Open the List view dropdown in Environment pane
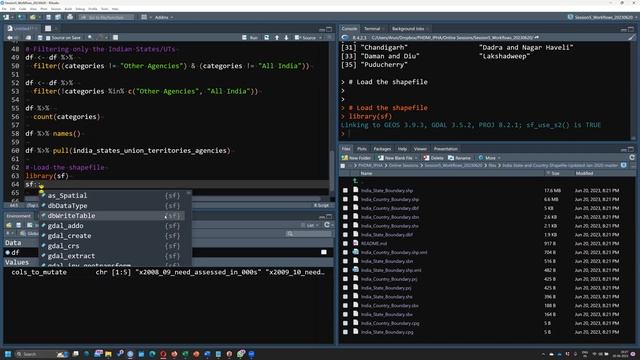Image resolution: width=640 pixels, height=360 pixels. pos(310,225)
